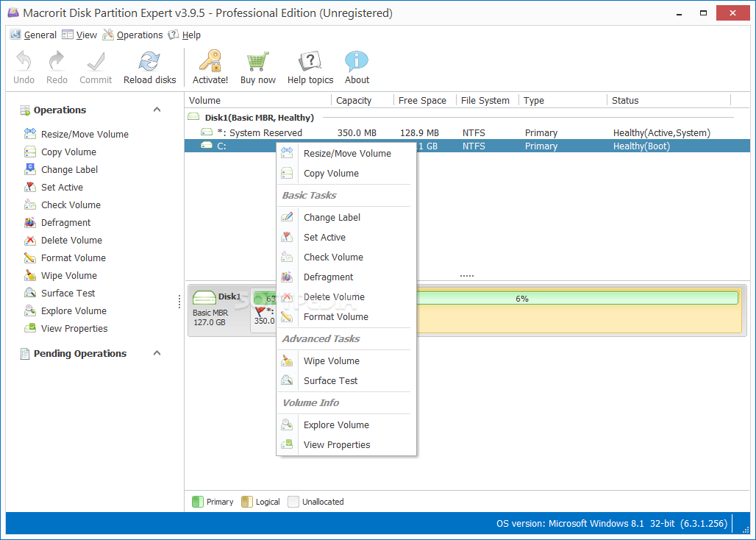Screen dimensions: 756x540
Task: Reload disks from the toolbar
Action: click(x=149, y=67)
